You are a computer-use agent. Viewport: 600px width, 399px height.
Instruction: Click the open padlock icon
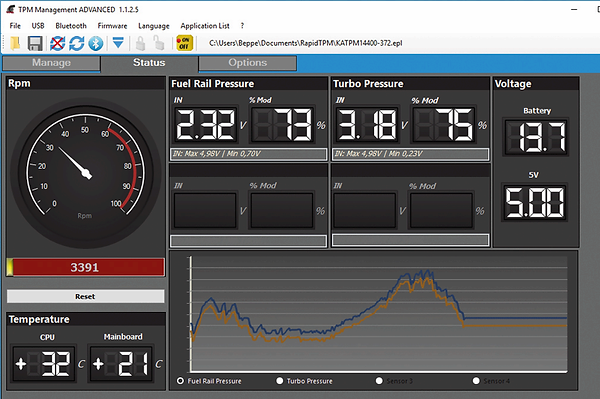pos(159,43)
